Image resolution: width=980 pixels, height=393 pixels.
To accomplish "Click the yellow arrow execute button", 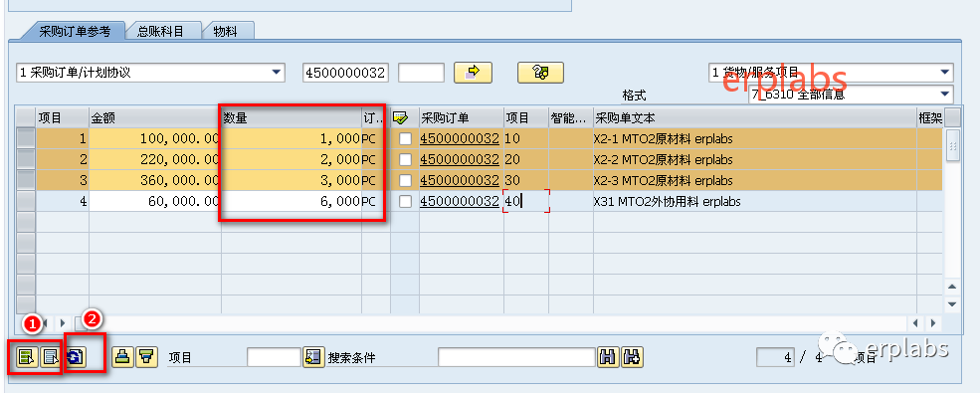I will click(x=473, y=73).
